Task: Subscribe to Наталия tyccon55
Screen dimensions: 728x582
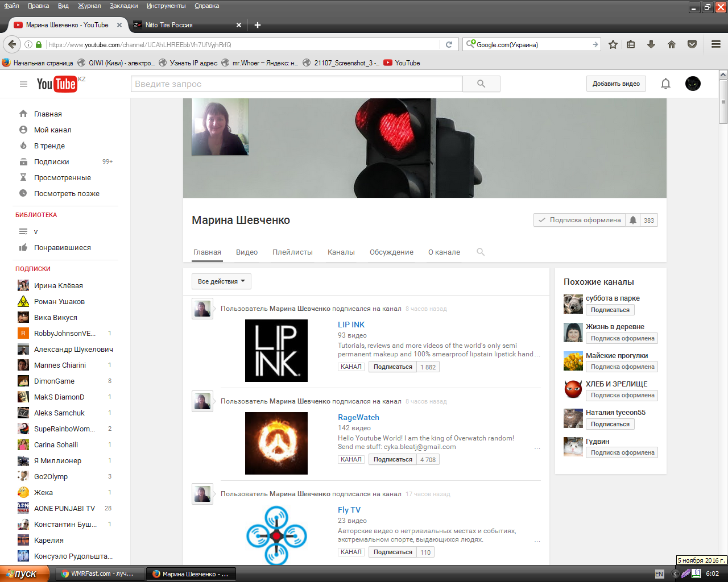Action: [610, 424]
